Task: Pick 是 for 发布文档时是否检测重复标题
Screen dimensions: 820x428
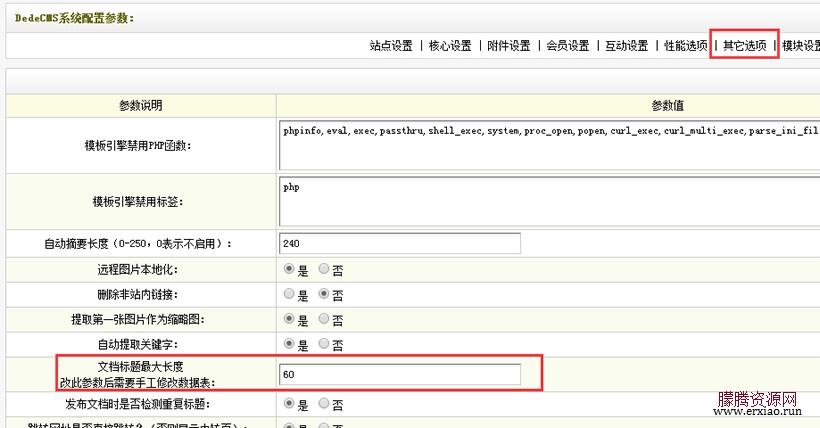Action: tap(289, 403)
